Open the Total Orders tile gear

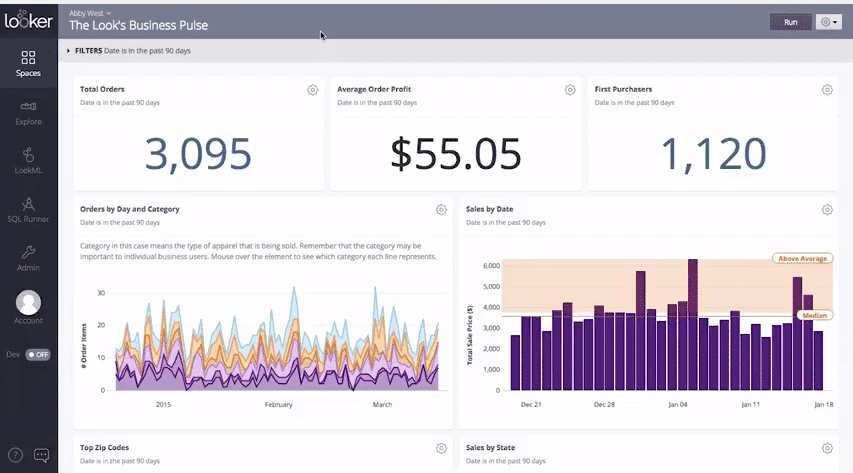[313, 90]
